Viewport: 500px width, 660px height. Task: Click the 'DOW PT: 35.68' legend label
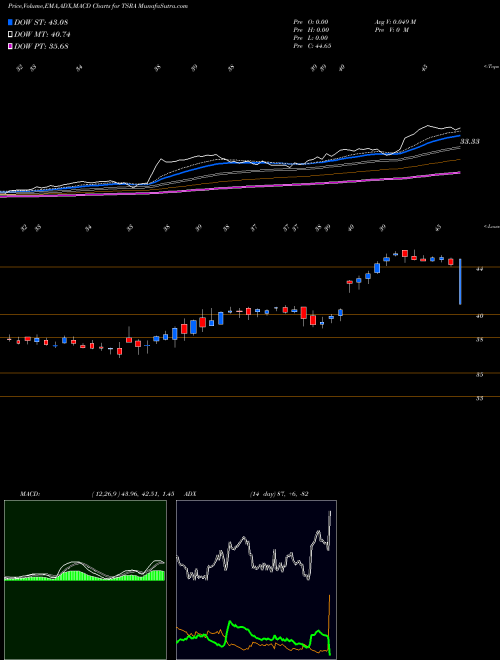(41, 46)
